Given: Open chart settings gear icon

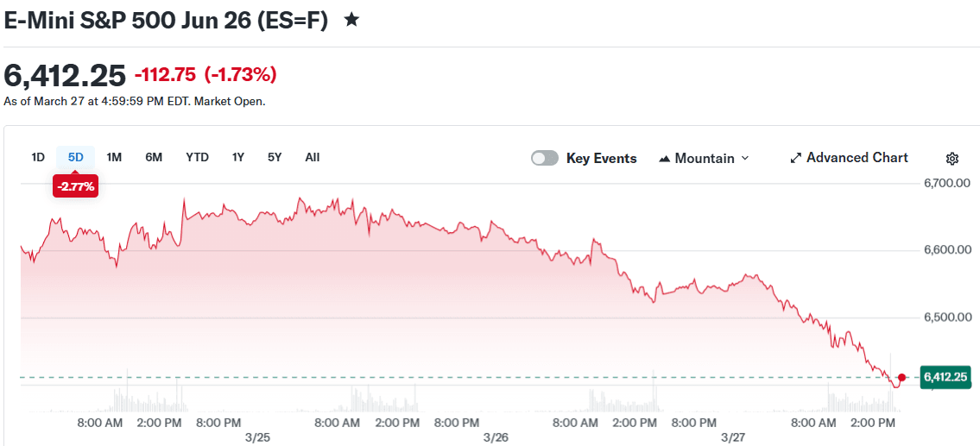Looking at the screenshot, I should tap(952, 159).
